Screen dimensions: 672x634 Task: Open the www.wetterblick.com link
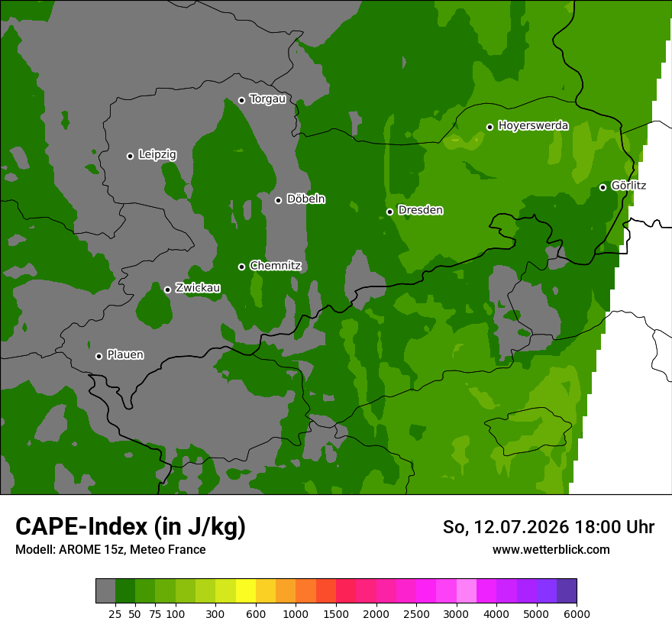pyautogui.click(x=551, y=549)
